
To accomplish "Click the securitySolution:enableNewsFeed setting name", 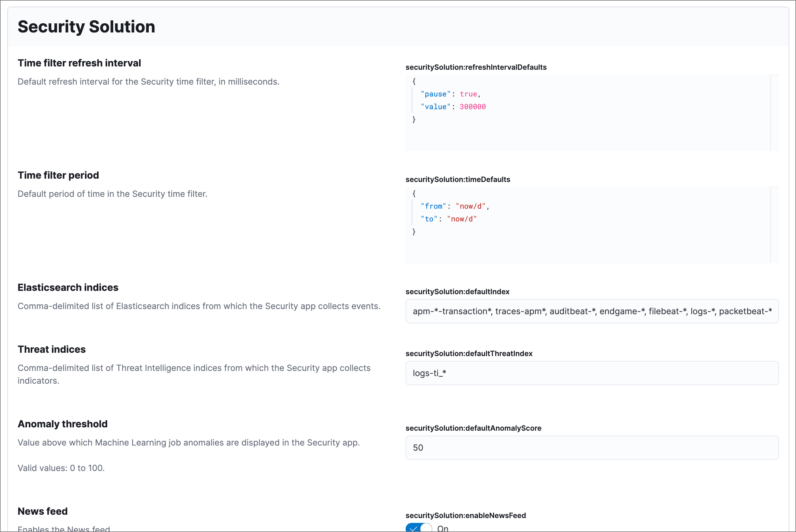I will coord(466,515).
